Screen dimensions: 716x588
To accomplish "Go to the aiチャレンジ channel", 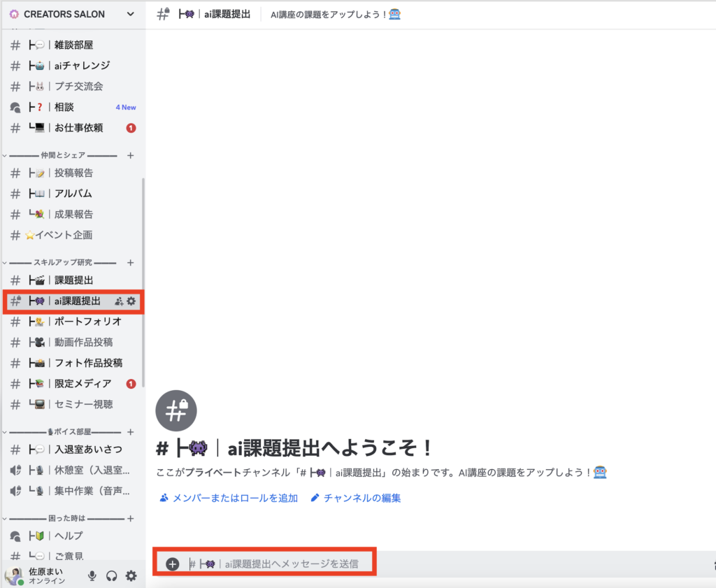I will (73, 65).
